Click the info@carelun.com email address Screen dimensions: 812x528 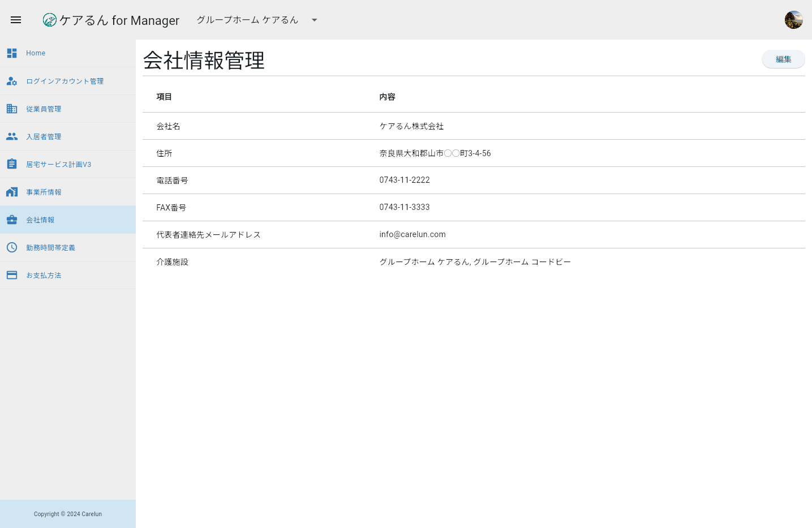click(413, 234)
